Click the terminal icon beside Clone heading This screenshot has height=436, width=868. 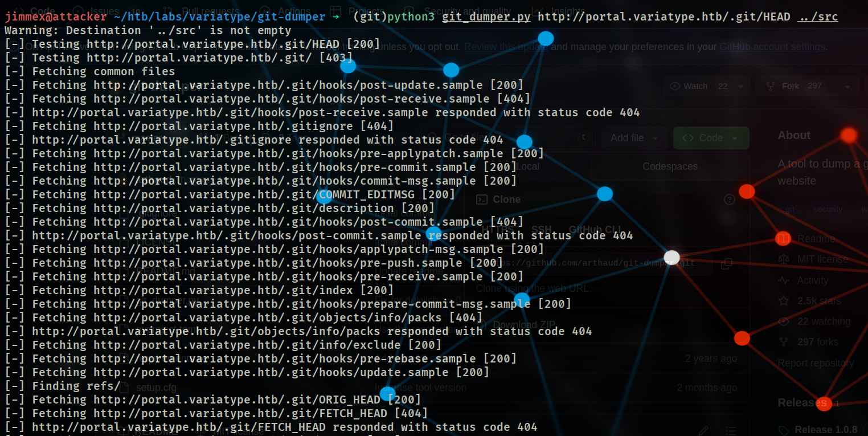tap(482, 199)
